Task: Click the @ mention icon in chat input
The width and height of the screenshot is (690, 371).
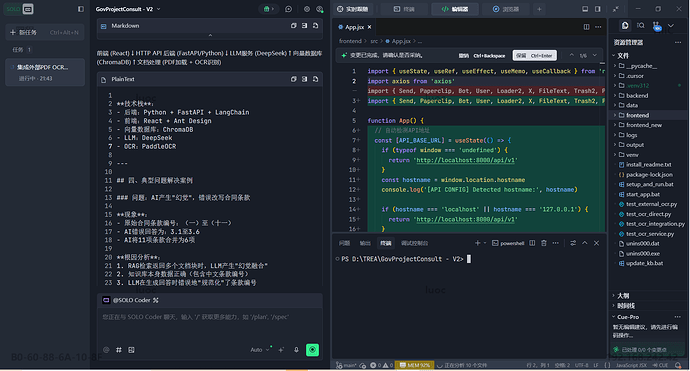Action: 106,350
